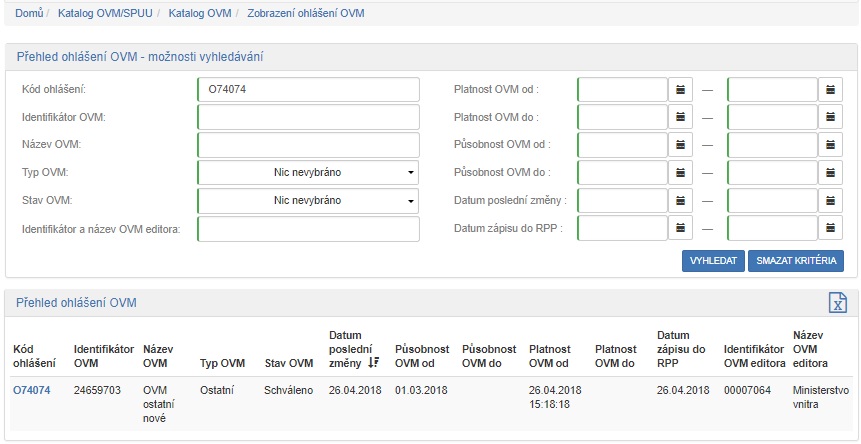Click into the Název OVM text field

point(308,145)
